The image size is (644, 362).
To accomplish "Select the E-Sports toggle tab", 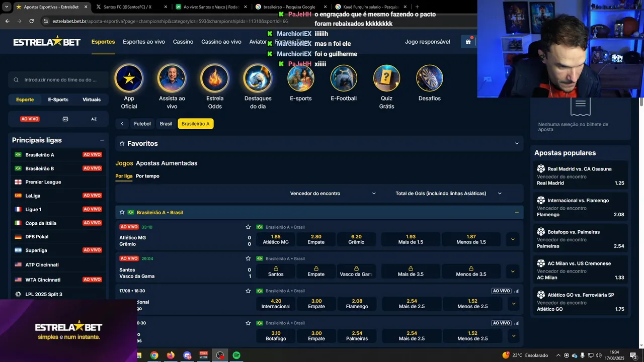I will [58, 100].
